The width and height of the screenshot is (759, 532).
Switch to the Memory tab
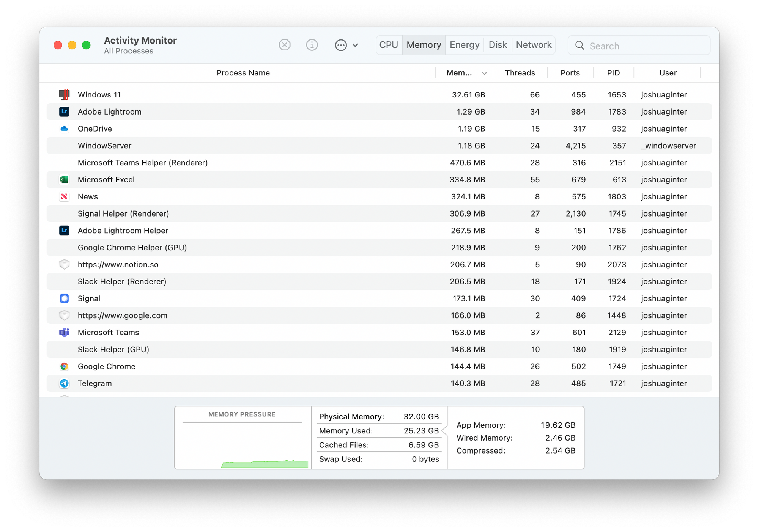pos(424,45)
